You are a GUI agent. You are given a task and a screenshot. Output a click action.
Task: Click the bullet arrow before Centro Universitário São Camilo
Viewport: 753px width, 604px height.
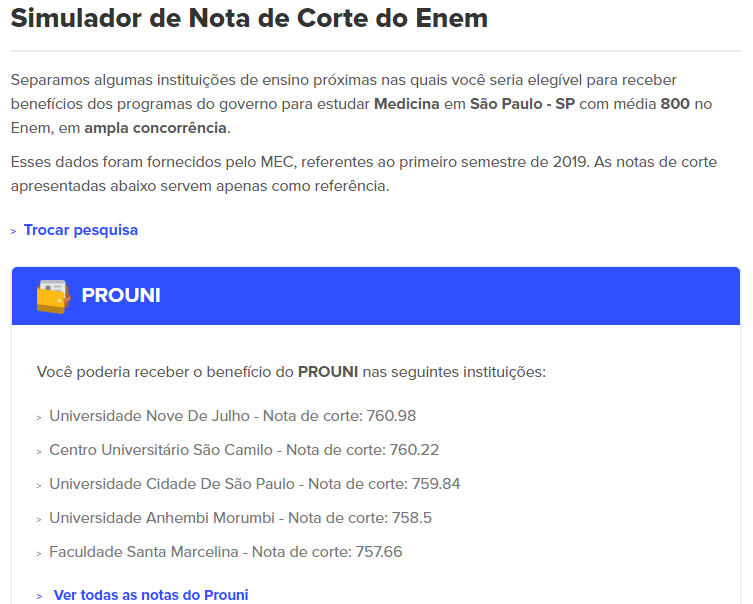[x=39, y=452]
